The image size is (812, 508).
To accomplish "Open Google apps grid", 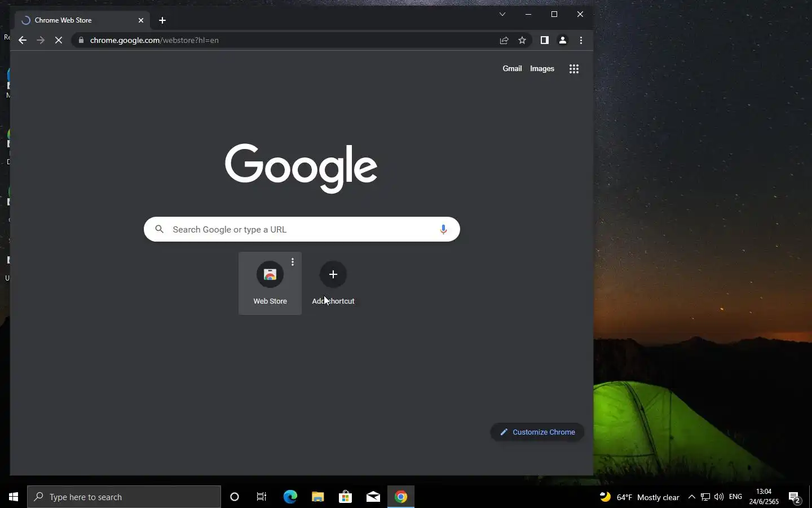I will pos(574,69).
